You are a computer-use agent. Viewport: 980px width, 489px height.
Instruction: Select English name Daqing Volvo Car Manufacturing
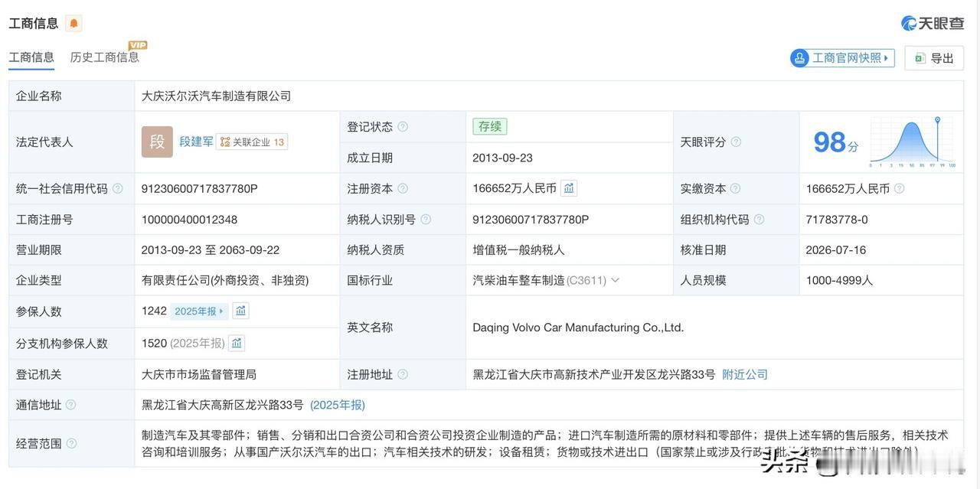tap(578, 328)
